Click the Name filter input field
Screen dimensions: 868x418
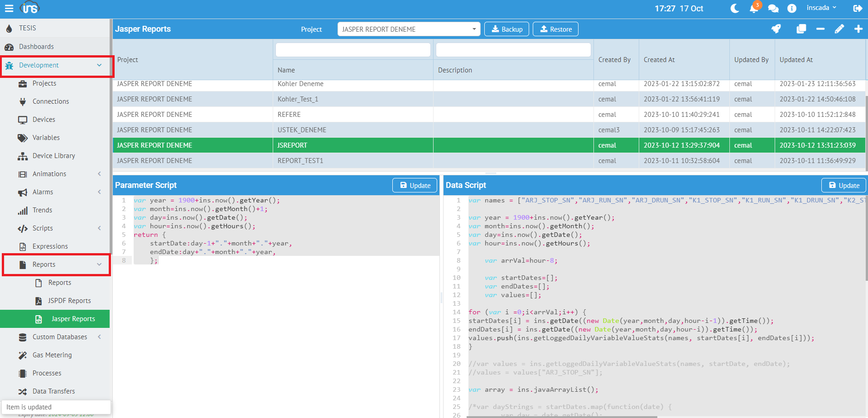[353, 50]
